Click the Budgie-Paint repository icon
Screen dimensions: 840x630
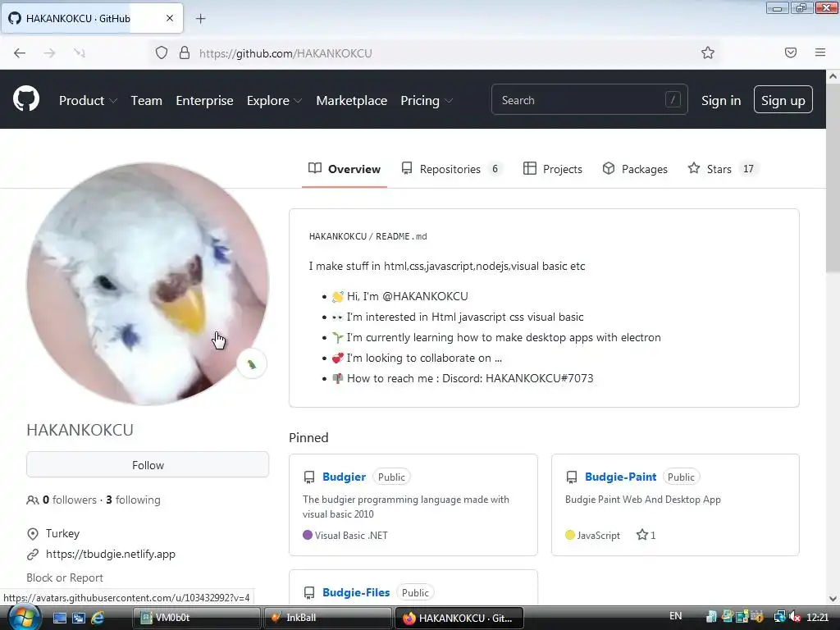click(x=571, y=477)
